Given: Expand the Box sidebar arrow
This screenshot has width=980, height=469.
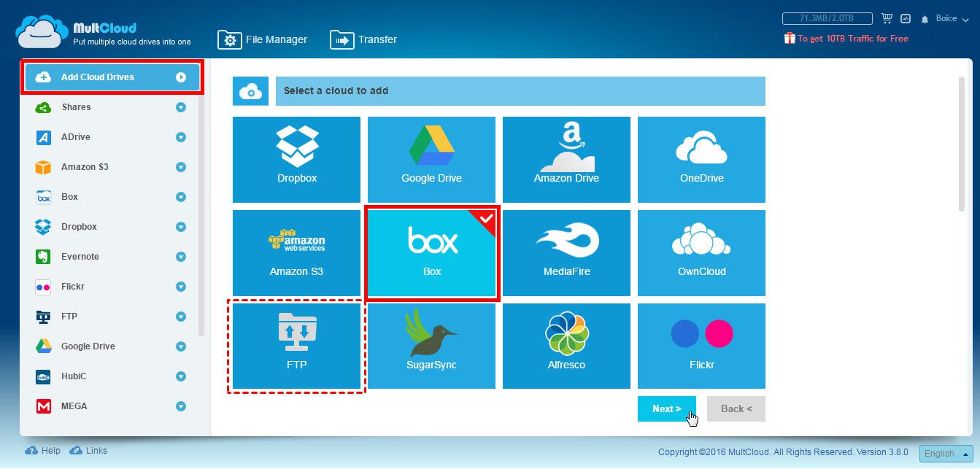Looking at the screenshot, I should click(181, 197).
